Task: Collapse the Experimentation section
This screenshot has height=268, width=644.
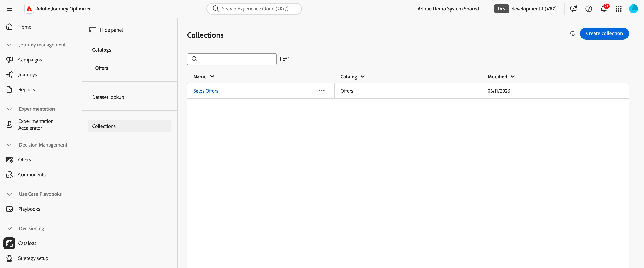Action: (9, 109)
